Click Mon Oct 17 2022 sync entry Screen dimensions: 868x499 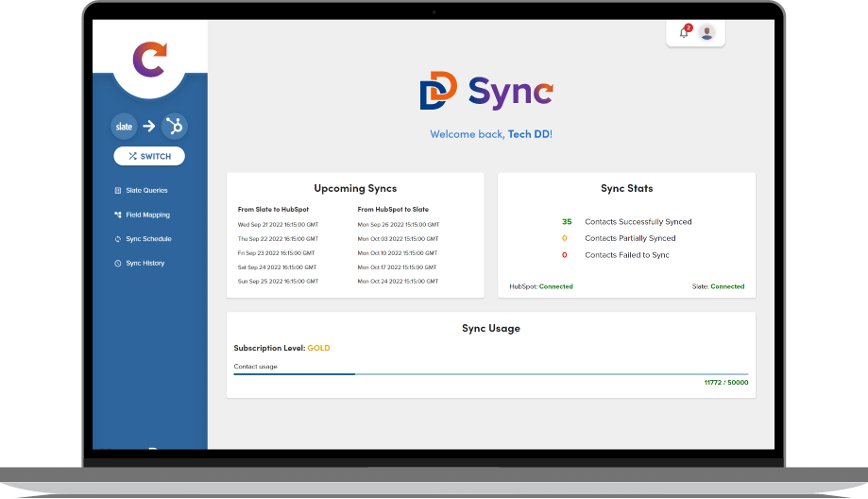[x=397, y=267]
